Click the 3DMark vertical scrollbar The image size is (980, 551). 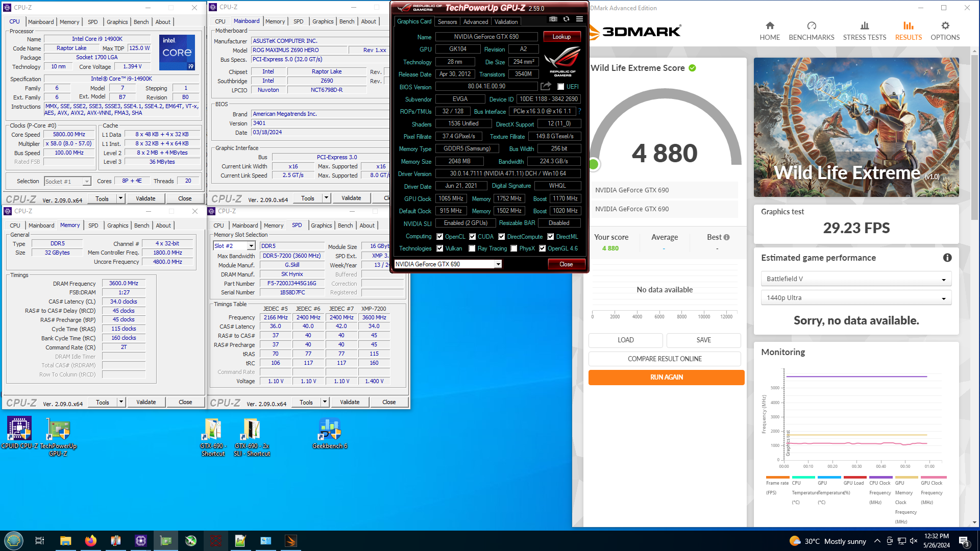[975, 138]
